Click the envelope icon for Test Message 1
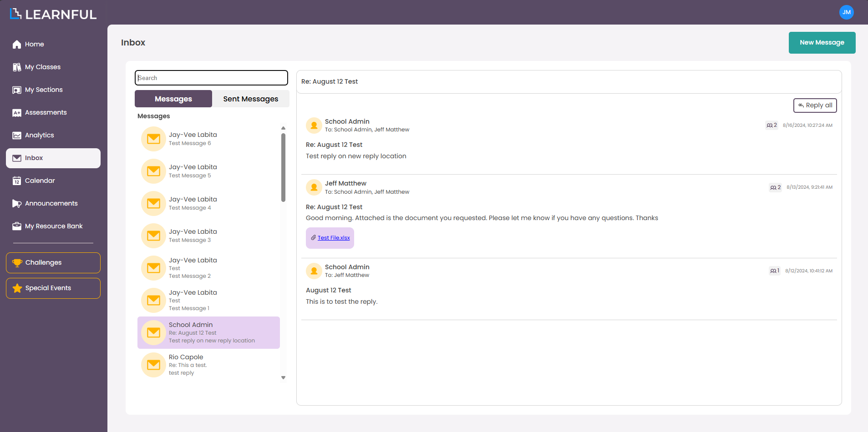The height and width of the screenshot is (432, 868). pos(153,300)
